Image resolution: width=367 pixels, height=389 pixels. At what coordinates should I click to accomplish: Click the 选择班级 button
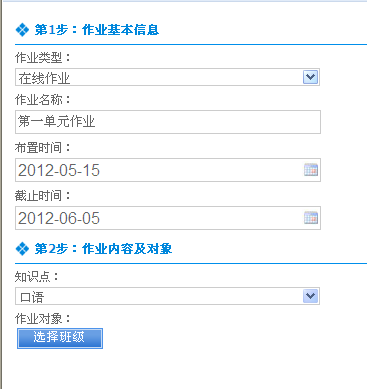coord(60,338)
